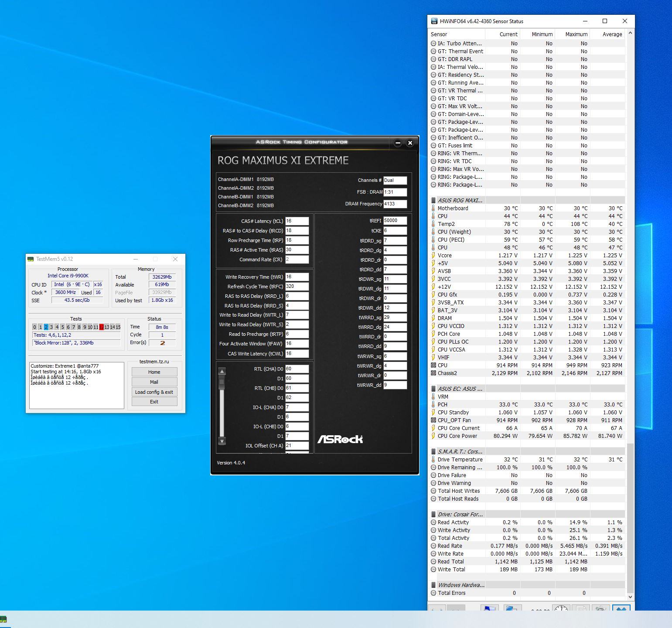Click the lightning icon beside CPU Core Power
The width and height of the screenshot is (672, 628).
(433, 436)
